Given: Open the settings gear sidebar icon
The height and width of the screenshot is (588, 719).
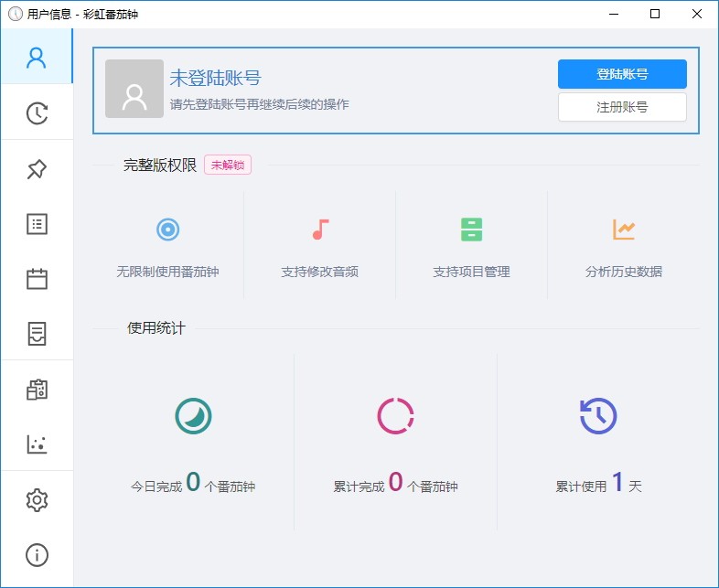Looking at the screenshot, I should click(x=37, y=499).
